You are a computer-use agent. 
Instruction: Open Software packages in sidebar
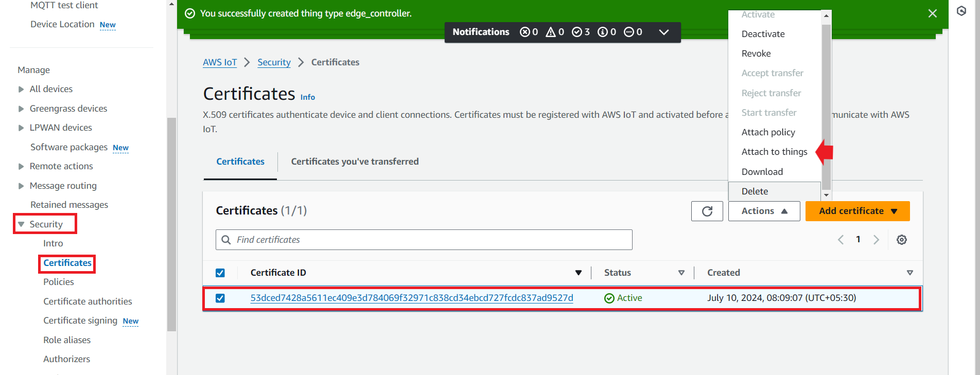[69, 147]
